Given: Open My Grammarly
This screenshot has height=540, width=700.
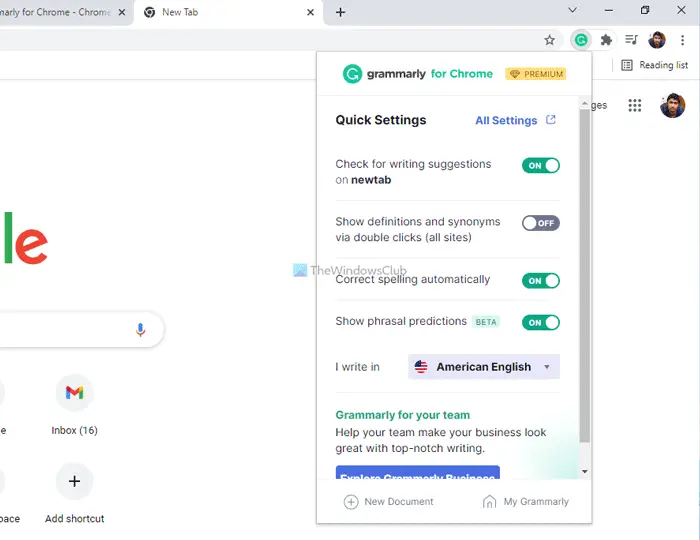Looking at the screenshot, I should 525,502.
